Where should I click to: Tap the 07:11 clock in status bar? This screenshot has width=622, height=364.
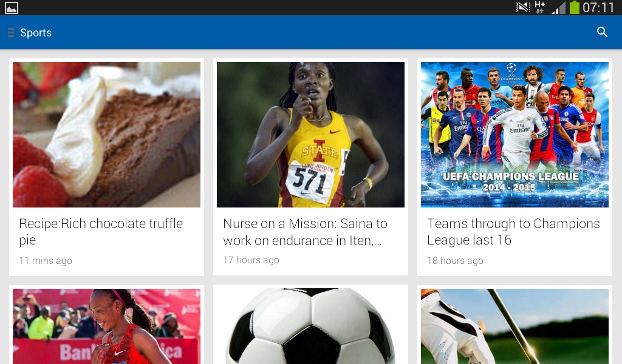click(x=598, y=7)
